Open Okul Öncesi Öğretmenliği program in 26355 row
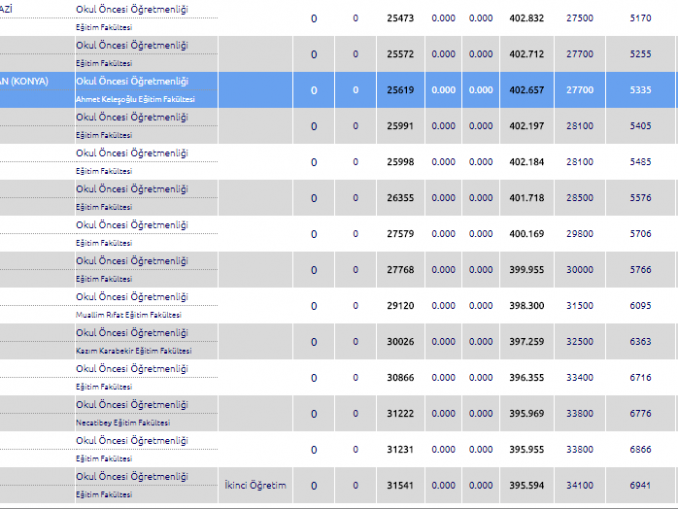This screenshot has width=678, height=509. coord(131,189)
